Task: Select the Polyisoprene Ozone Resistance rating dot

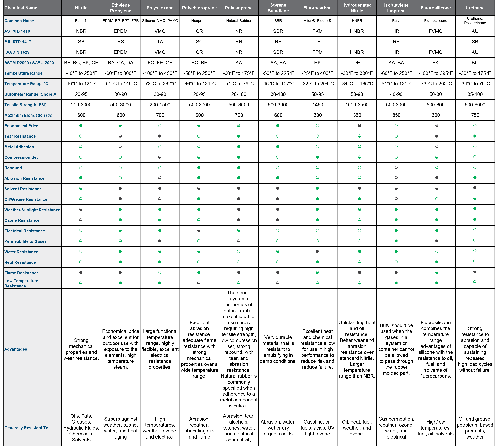Action: 239,220
